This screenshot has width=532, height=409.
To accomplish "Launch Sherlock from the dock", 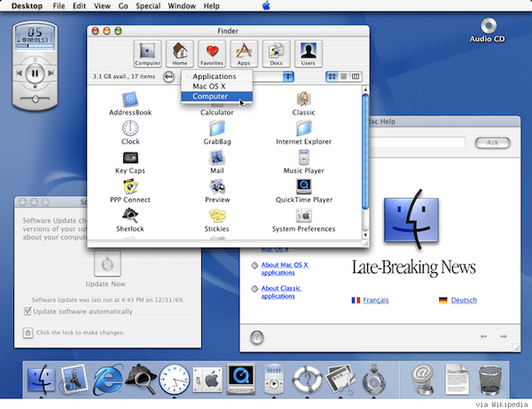I will coord(141,379).
